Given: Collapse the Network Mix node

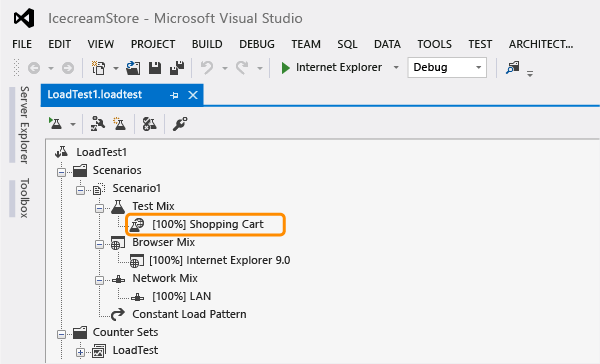Looking at the screenshot, I should (99, 281).
